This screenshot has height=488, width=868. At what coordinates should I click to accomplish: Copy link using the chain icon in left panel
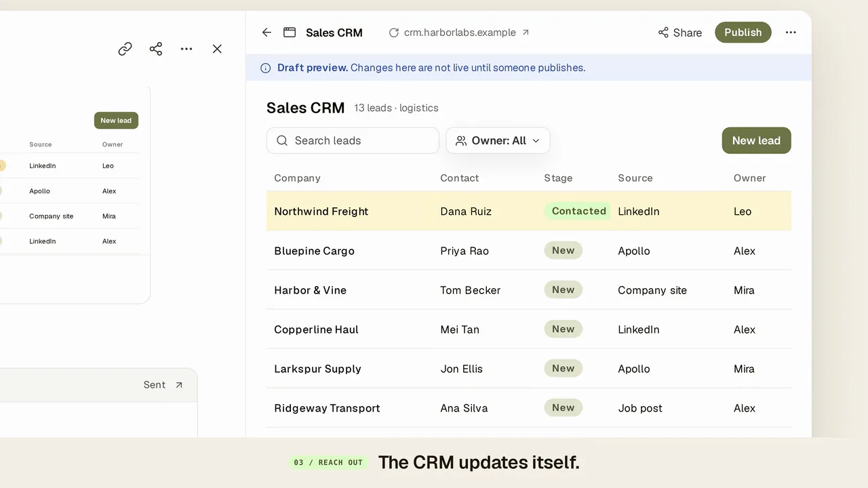125,49
